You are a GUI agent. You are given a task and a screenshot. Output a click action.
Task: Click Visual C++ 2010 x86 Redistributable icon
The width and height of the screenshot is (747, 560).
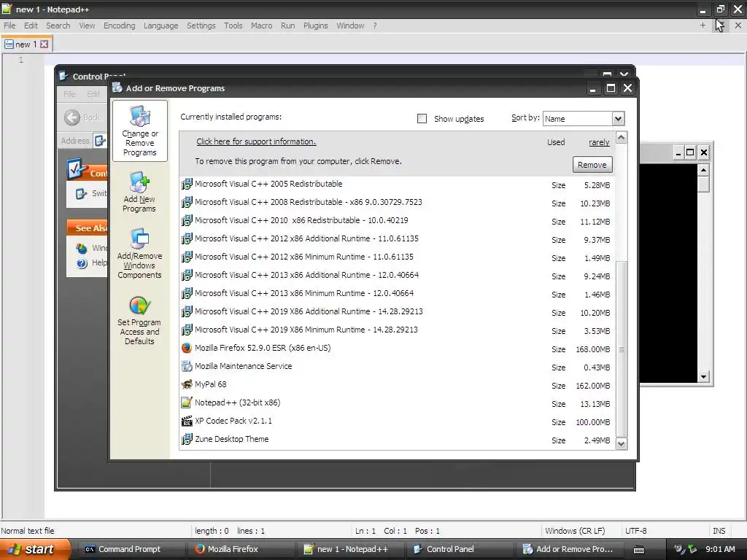(187, 220)
